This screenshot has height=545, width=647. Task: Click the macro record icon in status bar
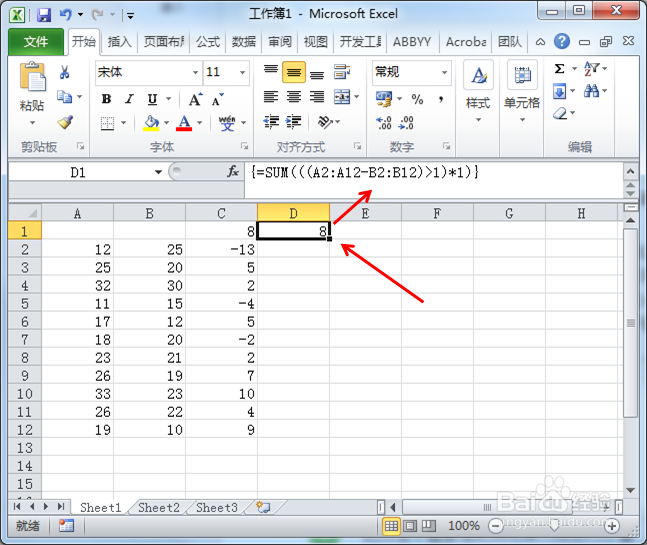[66, 526]
